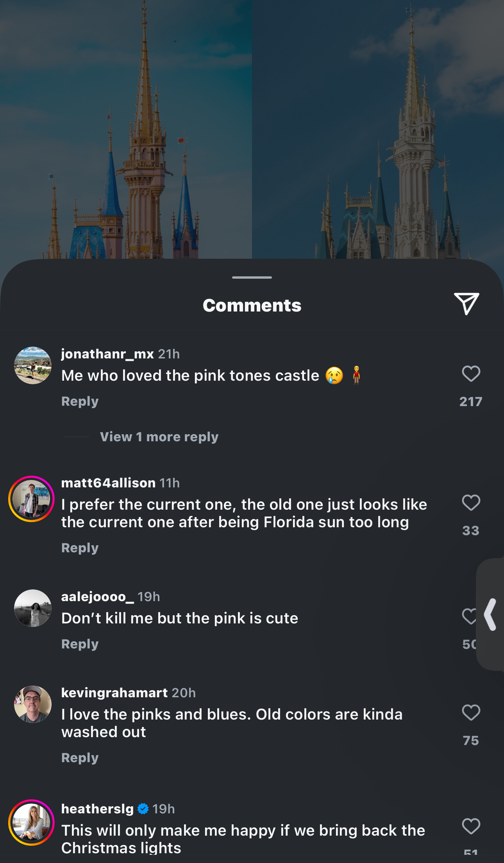This screenshot has height=863, width=504.
Task: Heart the heatherslg Christmas lights comment
Action: (471, 826)
